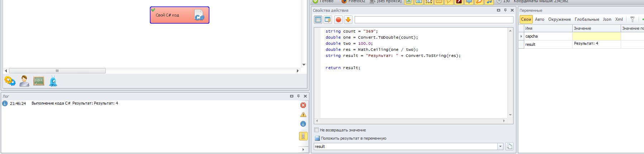Sort by Имя column header
Image resolution: width=644 pixels, height=154 pixels.
(548, 28)
